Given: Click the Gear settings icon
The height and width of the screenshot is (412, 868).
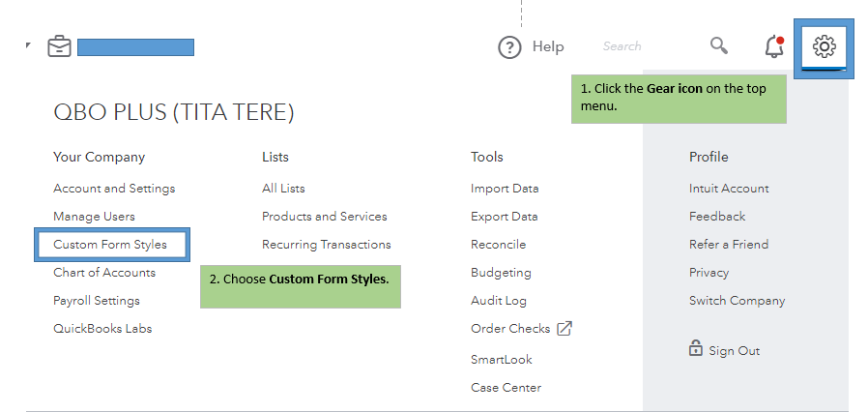Looking at the screenshot, I should (824, 45).
